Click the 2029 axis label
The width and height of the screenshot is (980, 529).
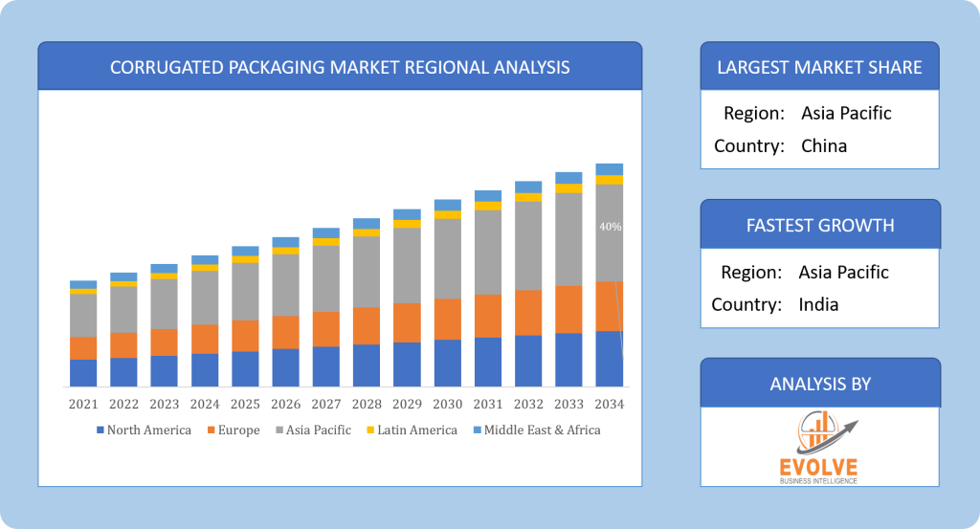point(407,404)
